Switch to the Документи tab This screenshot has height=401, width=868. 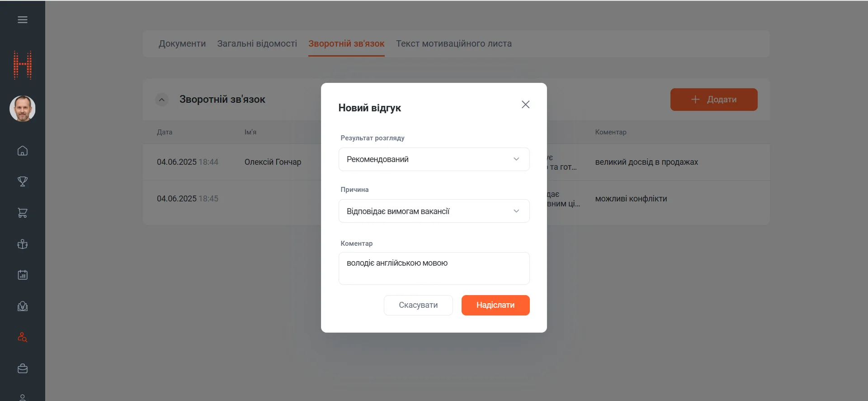click(x=182, y=44)
